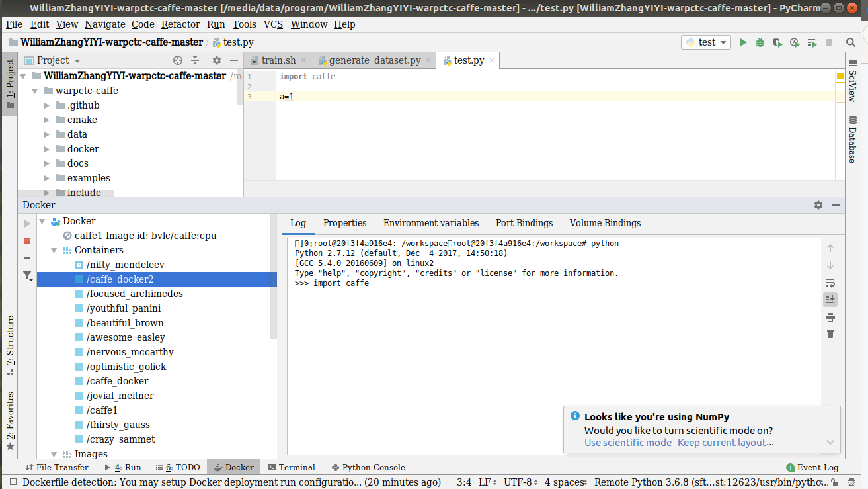Run the test configuration with the green Run icon
Viewport: 868px width, 489px height.
tap(743, 42)
